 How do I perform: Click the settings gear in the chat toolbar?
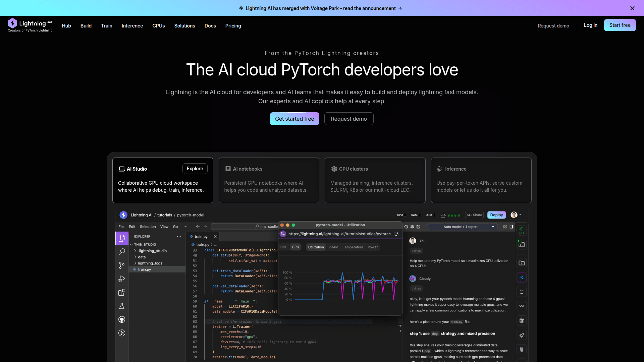[x=412, y=227]
